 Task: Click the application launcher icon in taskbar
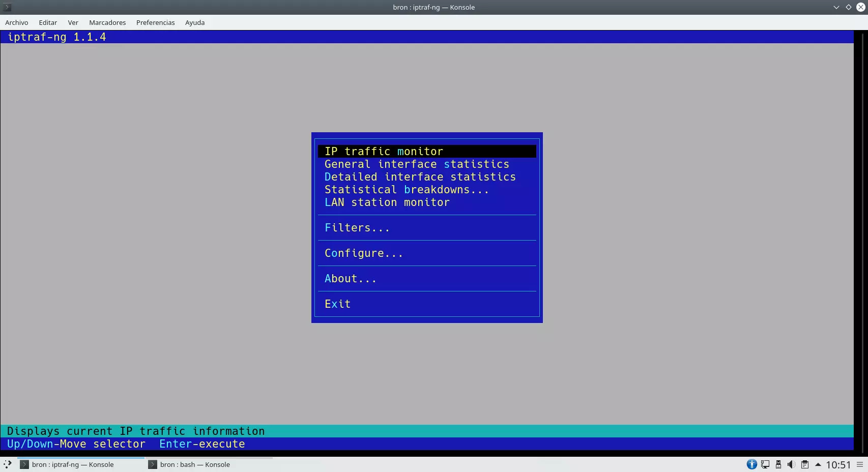8,464
